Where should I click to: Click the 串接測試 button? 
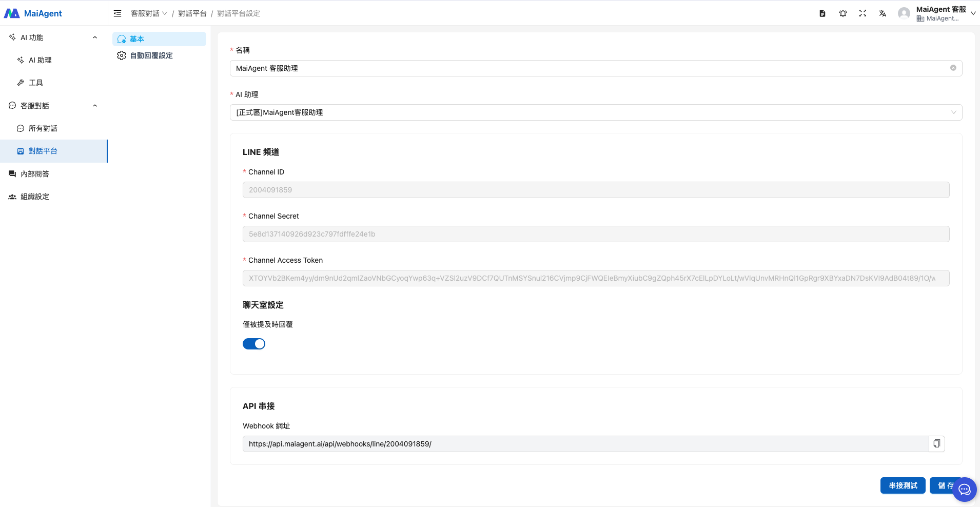tap(903, 485)
